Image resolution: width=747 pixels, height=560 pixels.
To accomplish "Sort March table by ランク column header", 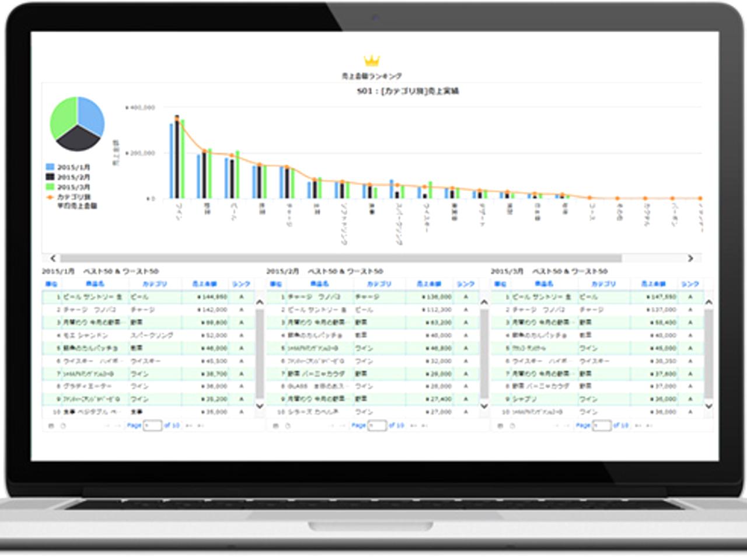I will click(x=689, y=284).
